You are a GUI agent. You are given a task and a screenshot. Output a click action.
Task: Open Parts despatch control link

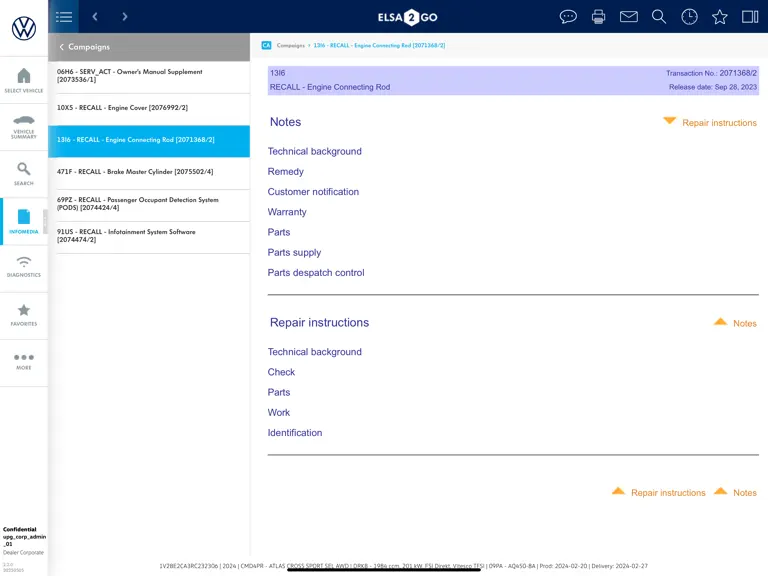pos(316,273)
